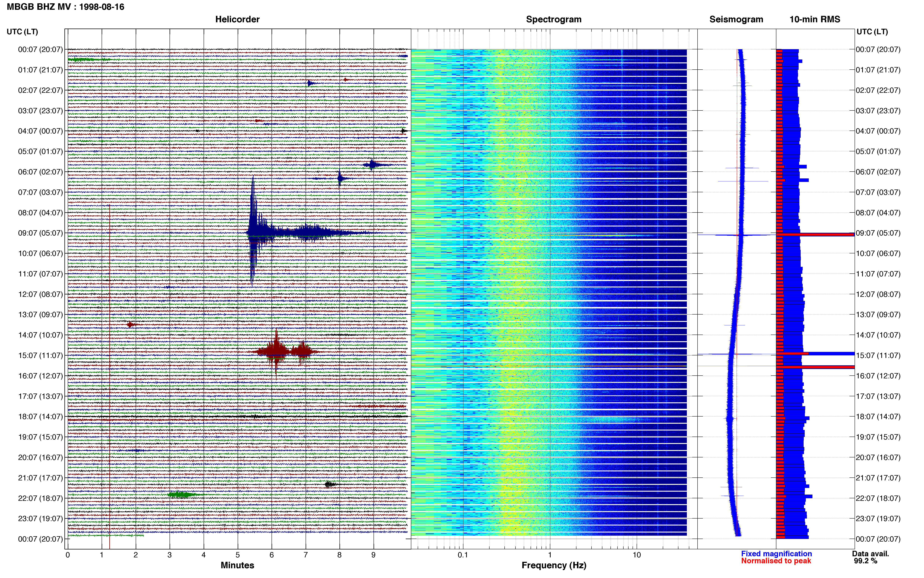This screenshot has height=578, width=924.
Task: Click the '99.2 %' data availability value
Action: 865,561
